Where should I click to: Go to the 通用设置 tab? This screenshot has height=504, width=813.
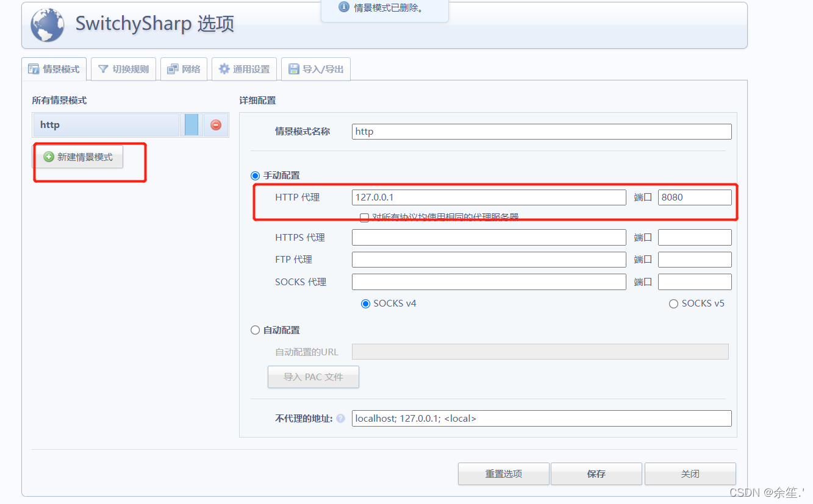[245, 69]
